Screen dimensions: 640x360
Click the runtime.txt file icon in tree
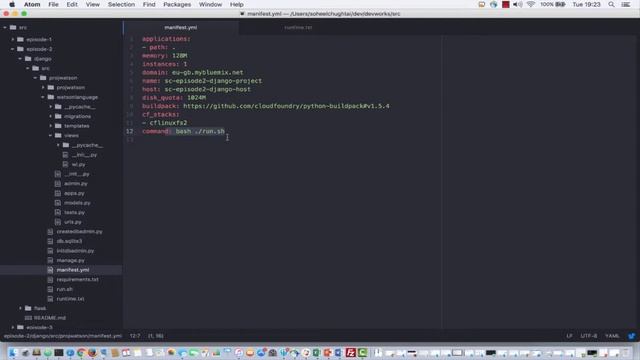50,299
